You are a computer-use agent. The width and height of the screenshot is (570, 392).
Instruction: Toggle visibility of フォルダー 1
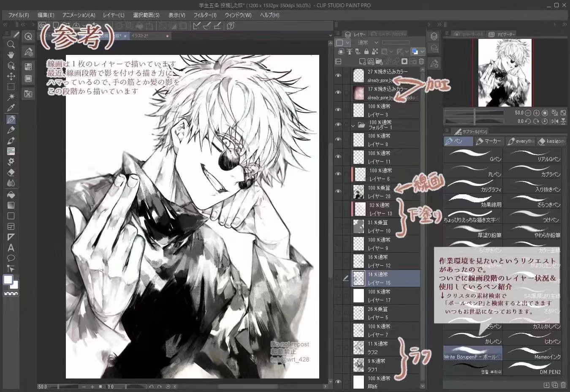[x=338, y=125]
